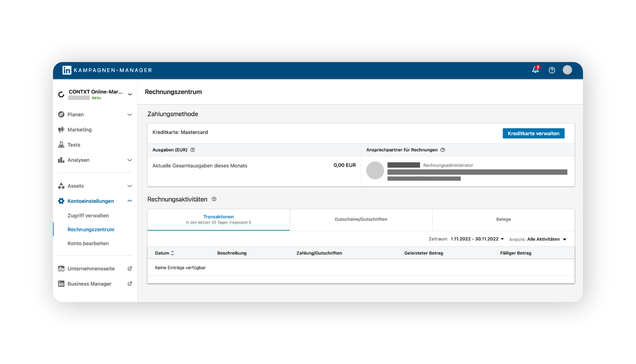Click the Analysen bar chart icon
Viewport: 636px width, 364px height.
coord(61,160)
